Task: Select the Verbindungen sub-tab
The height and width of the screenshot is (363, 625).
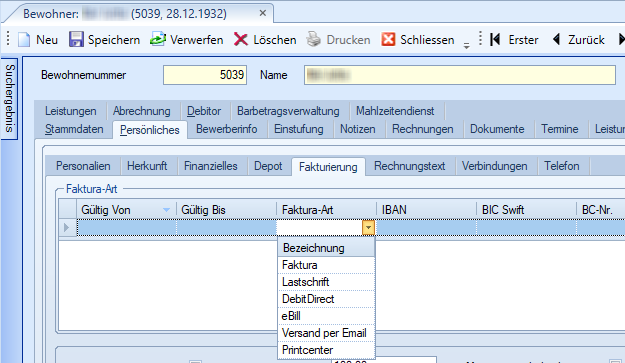Action: coord(495,166)
